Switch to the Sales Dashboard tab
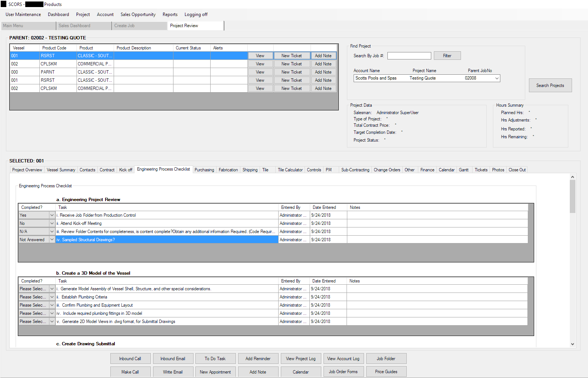This screenshot has height=378, width=588. tap(84, 26)
